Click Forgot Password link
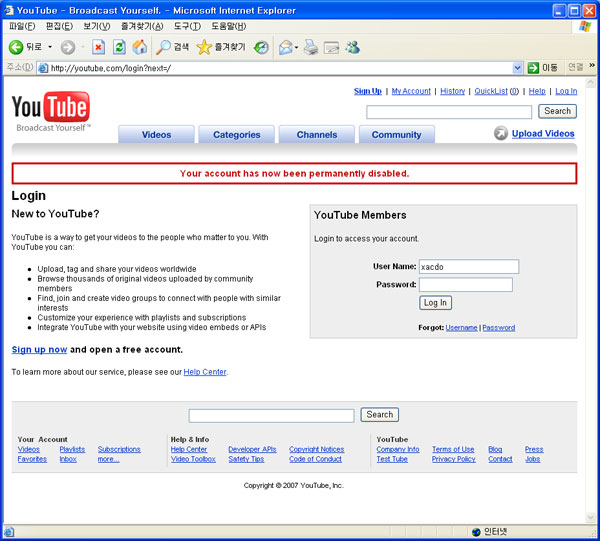The width and height of the screenshot is (600, 541). [x=499, y=328]
